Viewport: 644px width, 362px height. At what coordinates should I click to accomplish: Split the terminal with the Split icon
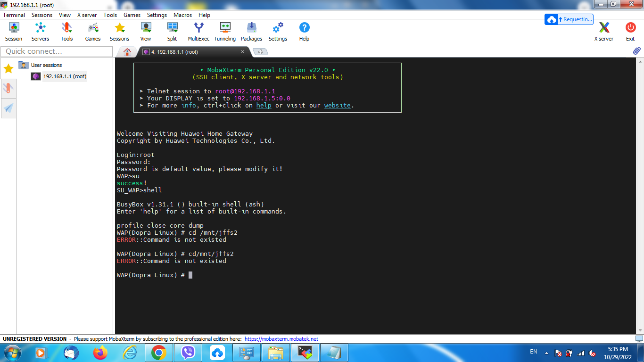(x=172, y=32)
